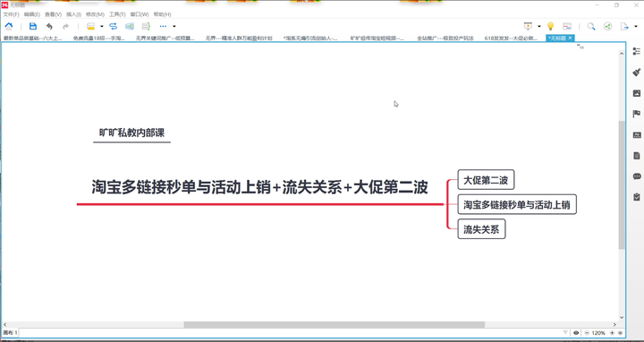Viewport: 644px width, 342px height.
Task: Redo the undone action
Action: (x=65, y=26)
